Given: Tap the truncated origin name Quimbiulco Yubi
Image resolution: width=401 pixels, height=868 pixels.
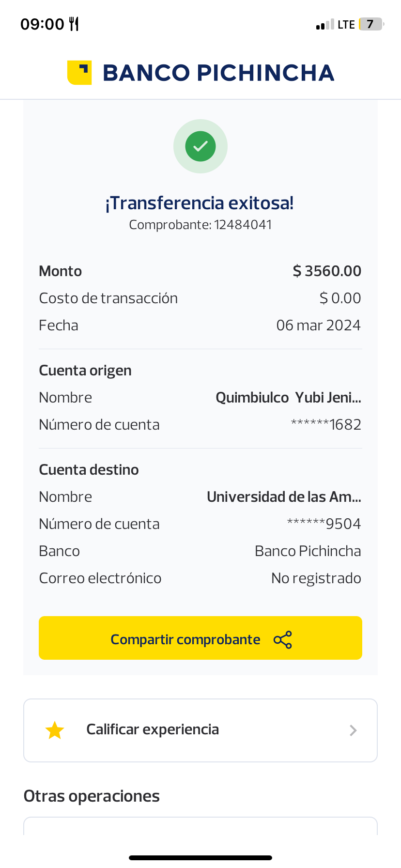Looking at the screenshot, I should click(x=288, y=398).
